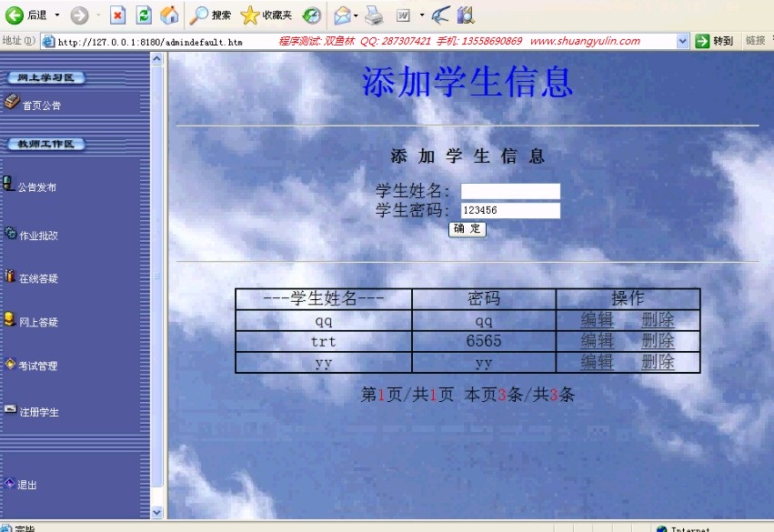This screenshot has height=532, width=774.
Task: Click the Stop loading icon in toolbar
Action: point(118,15)
